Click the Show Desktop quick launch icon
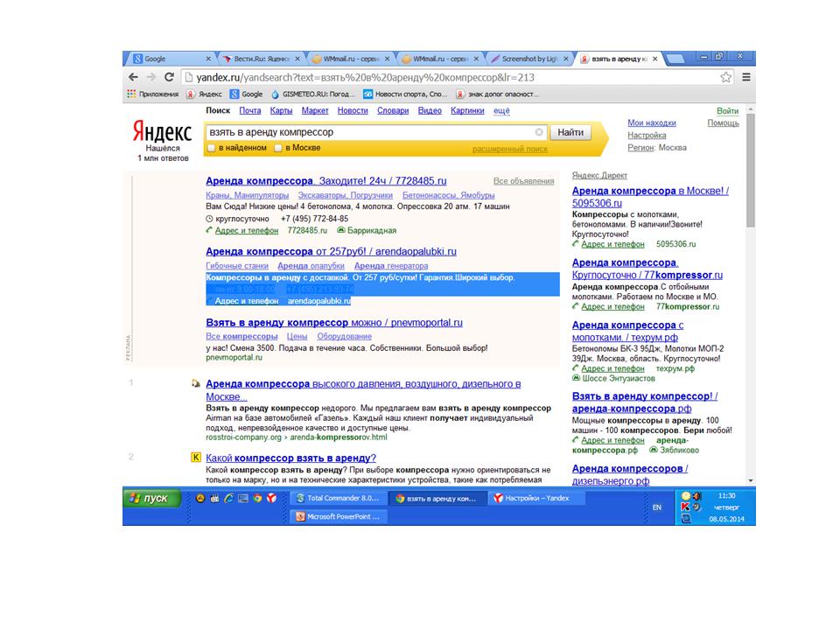 coord(243,498)
